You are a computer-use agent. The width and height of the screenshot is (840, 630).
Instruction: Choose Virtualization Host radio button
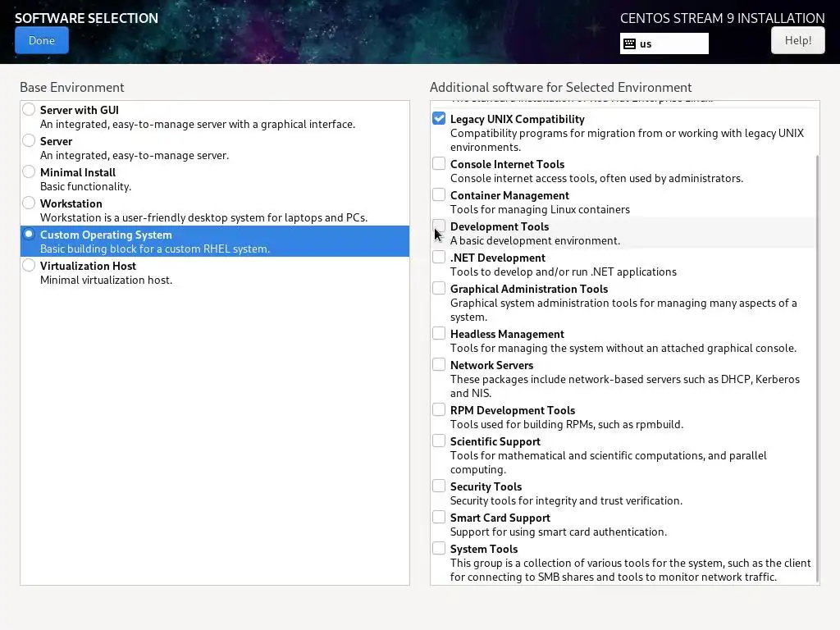point(29,265)
